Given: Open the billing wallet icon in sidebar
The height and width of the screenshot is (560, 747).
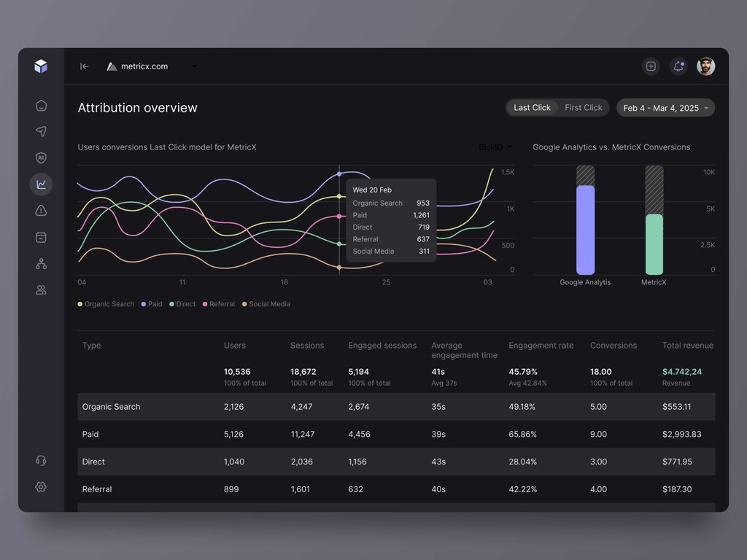Looking at the screenshot, I should (41, 236).
